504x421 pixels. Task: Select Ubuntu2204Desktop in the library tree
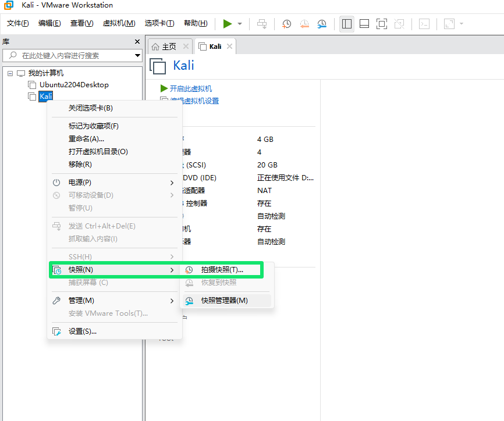[74, 85]
